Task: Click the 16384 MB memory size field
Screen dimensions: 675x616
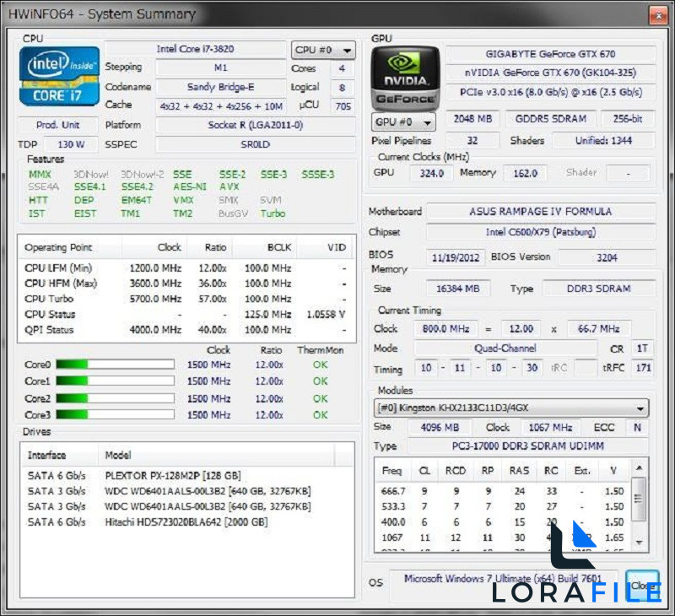Action: [x=457, y=289]
